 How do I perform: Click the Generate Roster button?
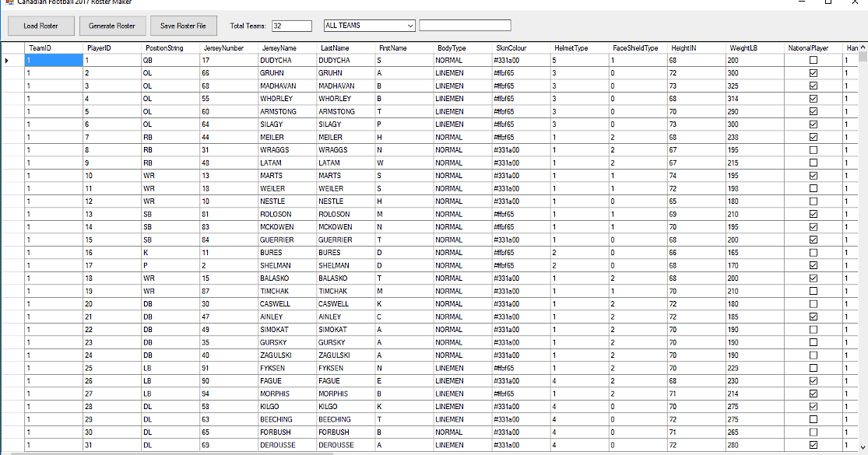click(x=112, y=26)
